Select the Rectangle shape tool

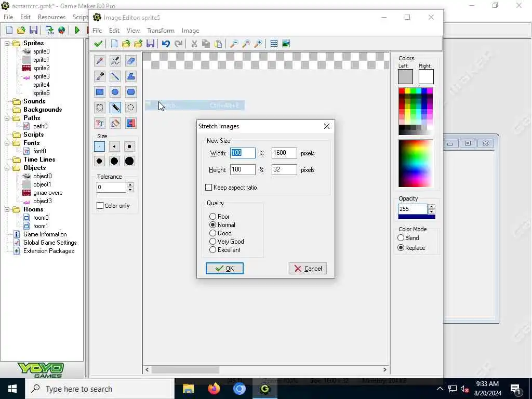(x=100, y=92)
